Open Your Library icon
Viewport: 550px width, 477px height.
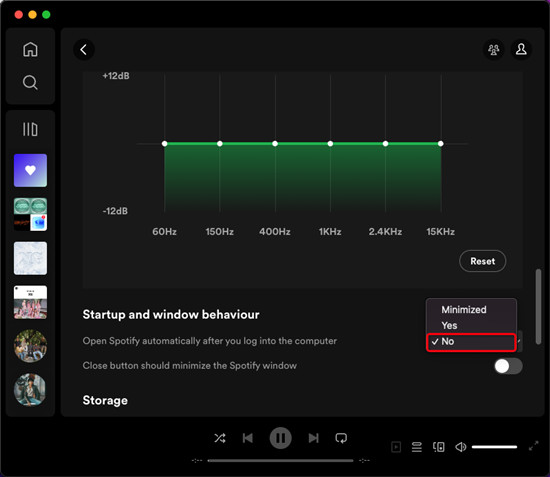click(x=30, y=129)
